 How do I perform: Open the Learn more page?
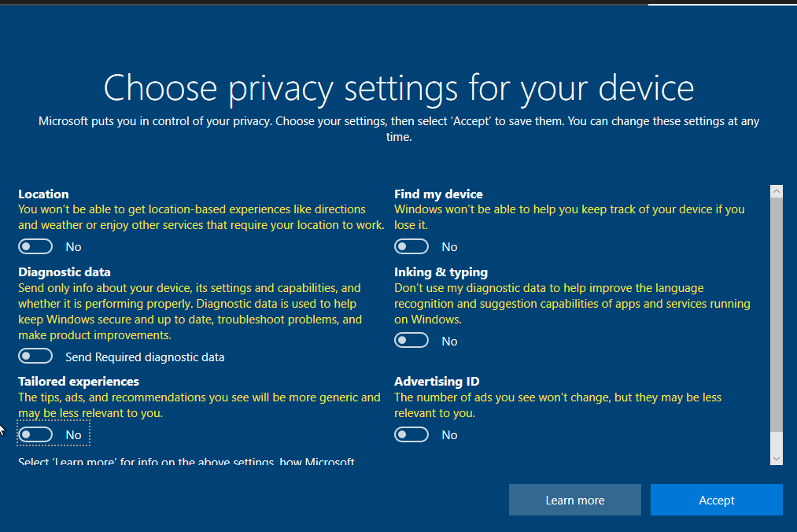[575, 500]
